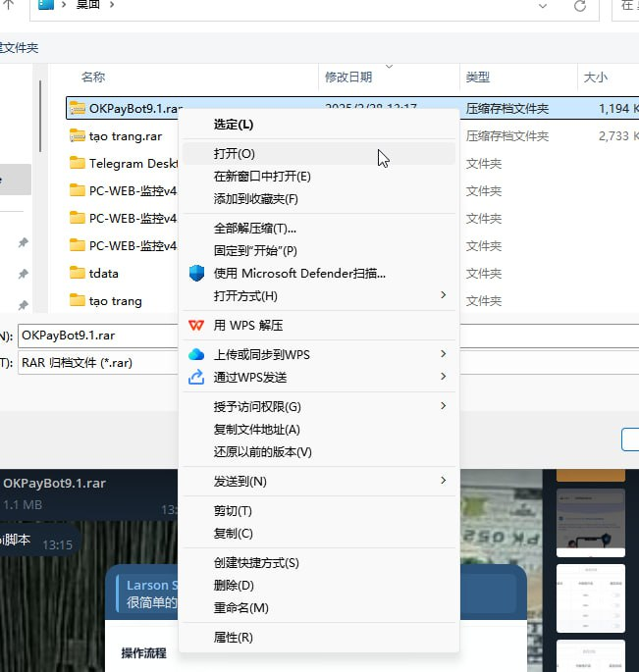Image resolution: width=639 pixels, height=672 pixels.
Task: Choose 打开(O) in context menu
Action: [319, 154]
